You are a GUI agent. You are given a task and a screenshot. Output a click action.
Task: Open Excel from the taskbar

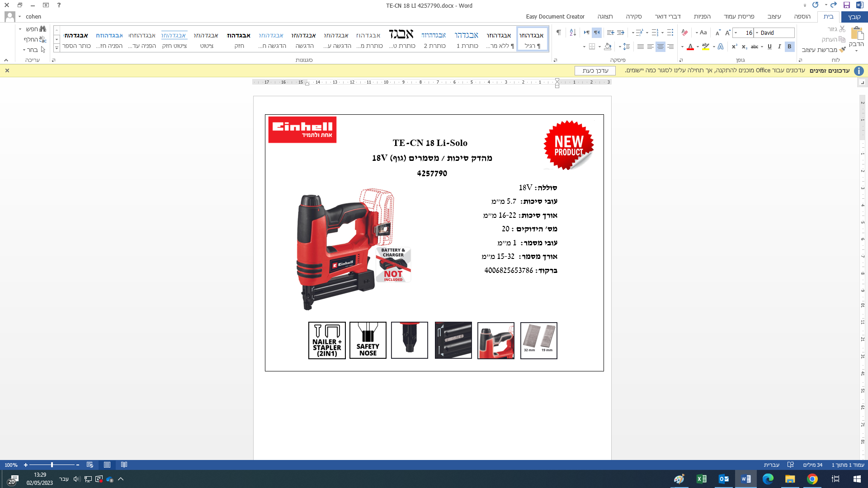[702, 479]
